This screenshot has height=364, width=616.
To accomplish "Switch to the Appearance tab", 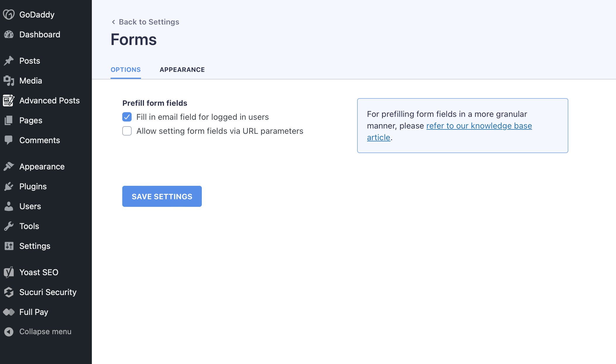I will point(182,70).
